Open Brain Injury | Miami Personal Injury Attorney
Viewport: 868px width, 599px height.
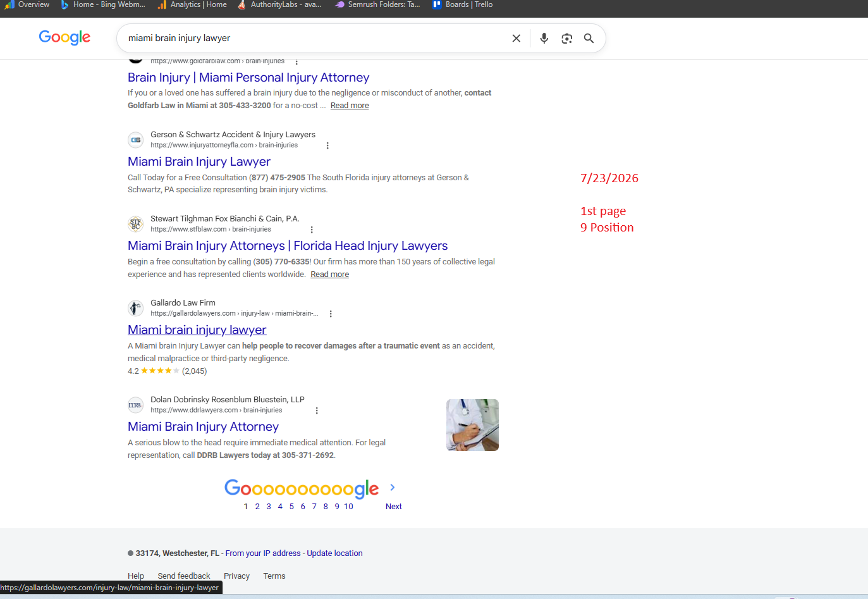pos(248,78)
